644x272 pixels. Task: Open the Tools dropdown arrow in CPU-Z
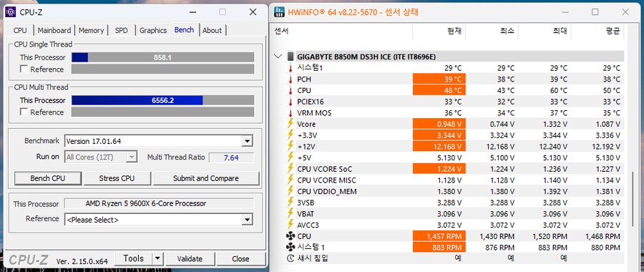pos(157,259)
